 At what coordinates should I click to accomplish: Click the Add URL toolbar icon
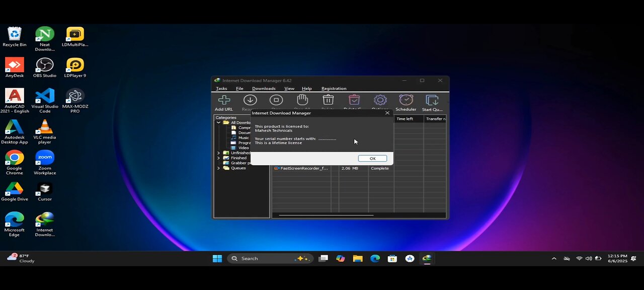(x=224, y=100)
